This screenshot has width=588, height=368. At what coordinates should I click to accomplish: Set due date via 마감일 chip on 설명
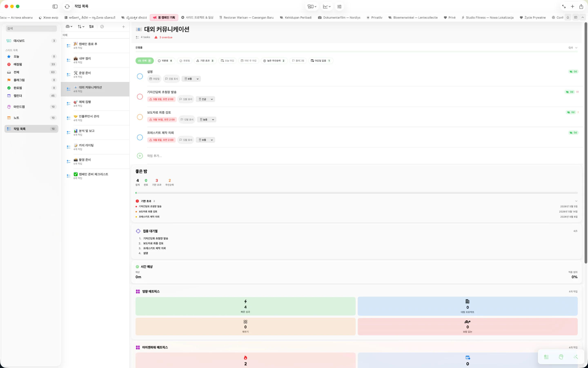point(154,79)
